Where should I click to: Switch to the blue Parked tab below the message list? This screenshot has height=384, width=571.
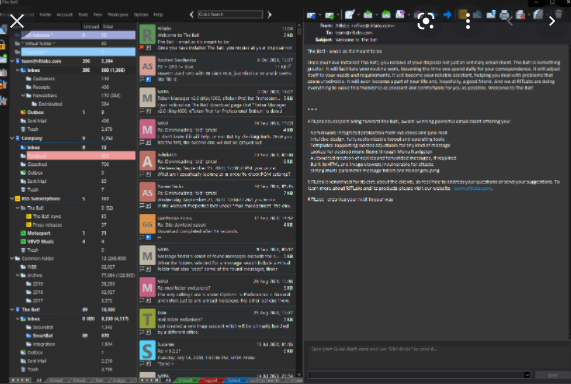tap(235, 380)
